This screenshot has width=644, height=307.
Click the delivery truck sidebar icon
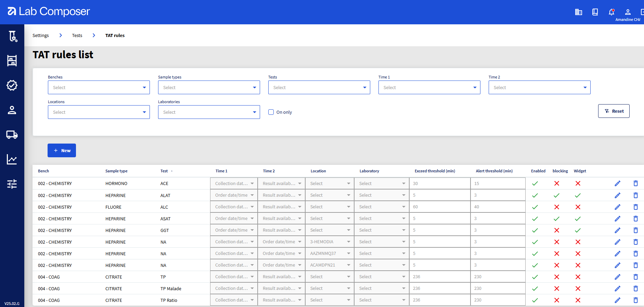pos(12,135)
